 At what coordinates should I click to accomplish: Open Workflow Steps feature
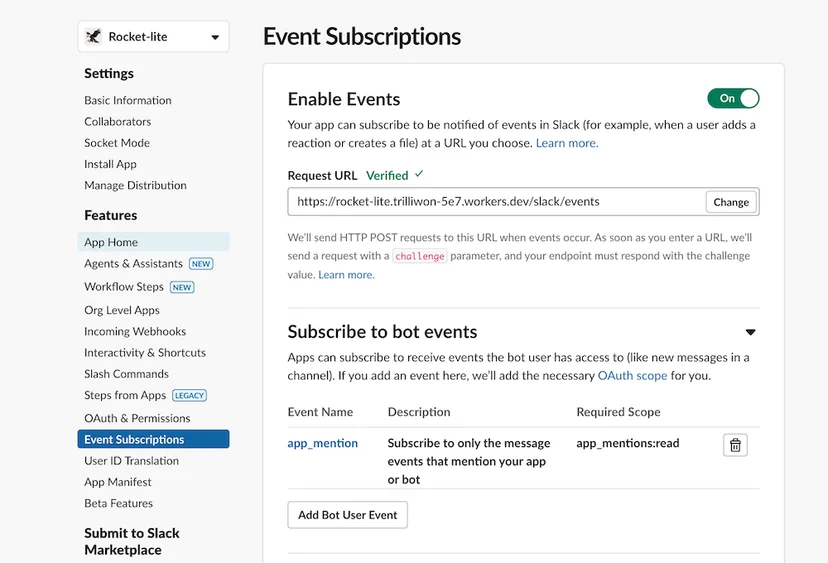tap(124, 287)
